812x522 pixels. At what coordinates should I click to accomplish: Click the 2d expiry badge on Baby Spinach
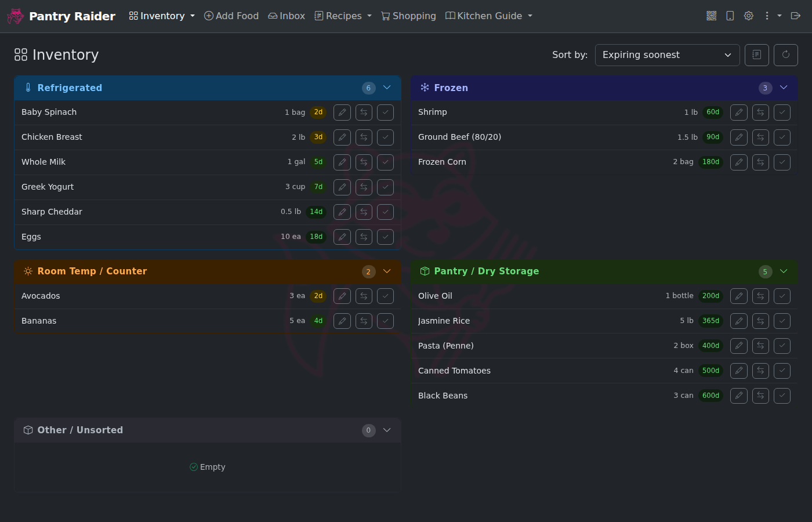coord(318,113)
